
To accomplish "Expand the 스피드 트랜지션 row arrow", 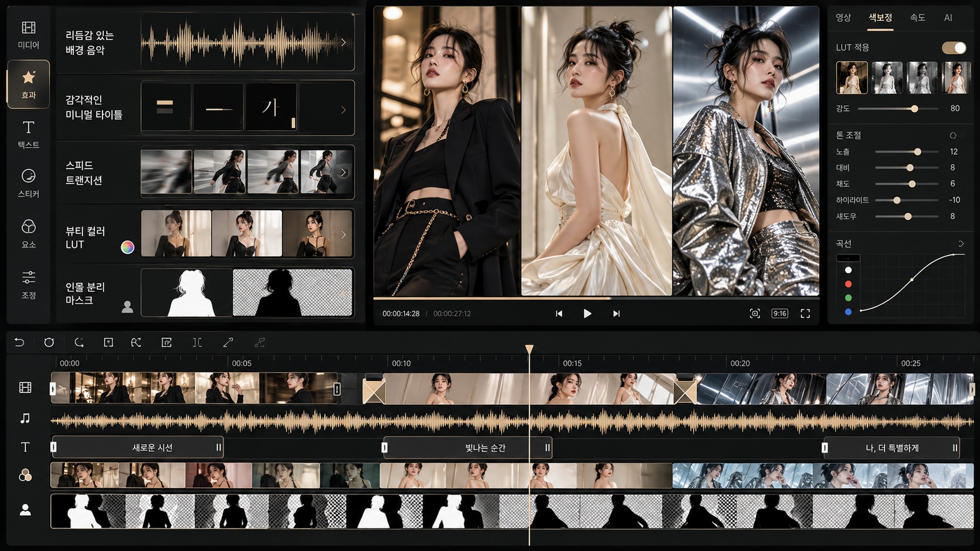I will pos(344,172).
